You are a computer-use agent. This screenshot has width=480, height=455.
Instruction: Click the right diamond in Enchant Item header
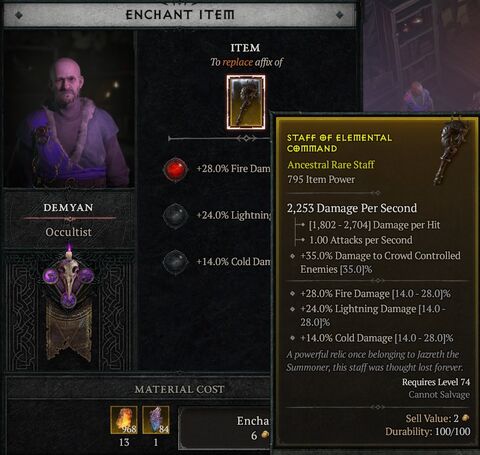(x=340, y=15)
